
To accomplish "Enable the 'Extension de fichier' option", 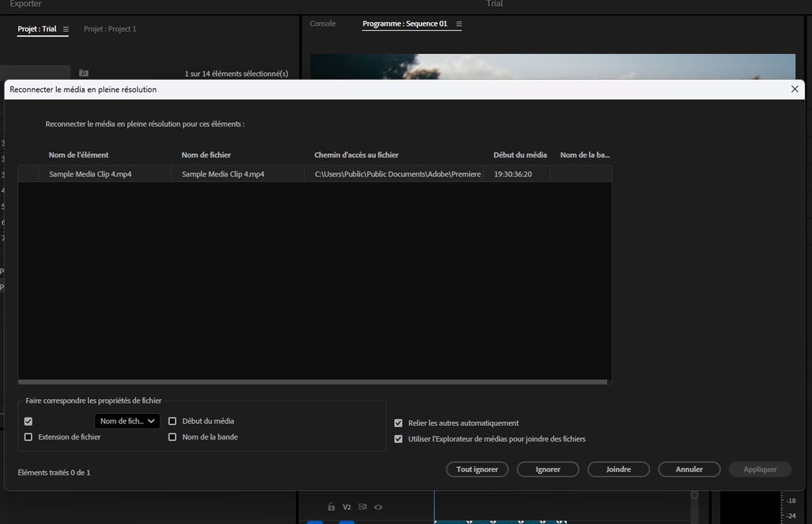I will click(28, 437).
